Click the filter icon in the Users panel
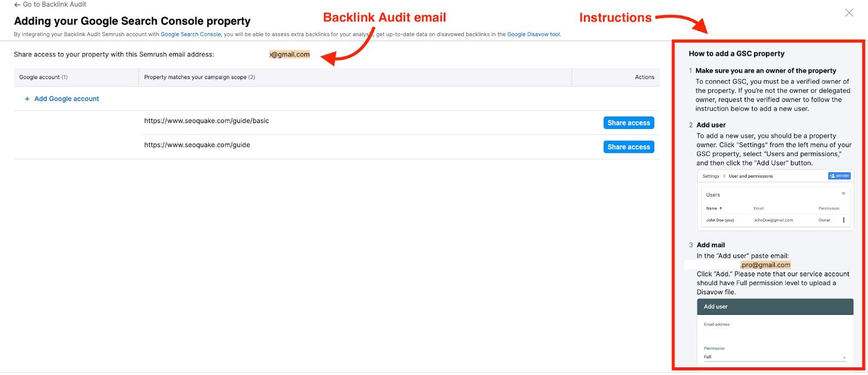 point(843,194)
